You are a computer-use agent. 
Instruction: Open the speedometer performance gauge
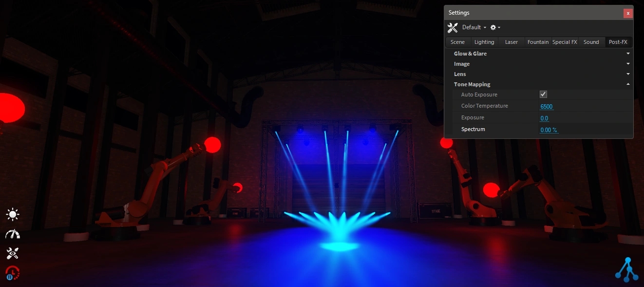[13, 234]
